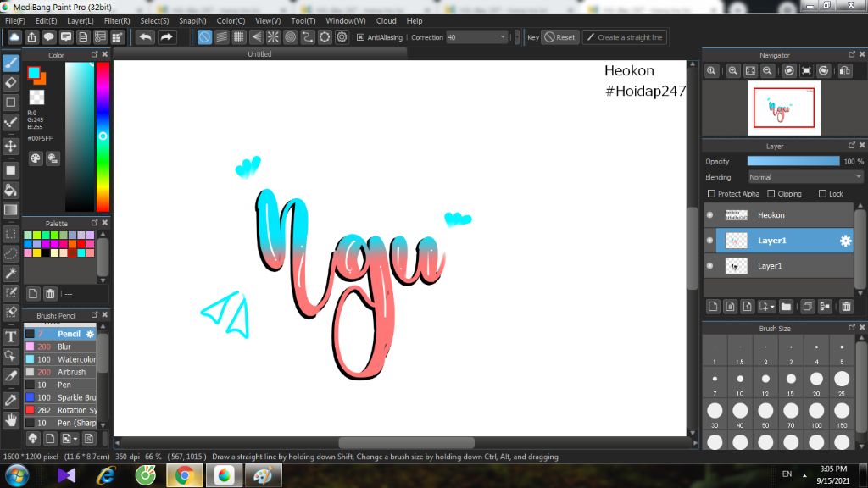Zoom in using Navigator panel

733,71
